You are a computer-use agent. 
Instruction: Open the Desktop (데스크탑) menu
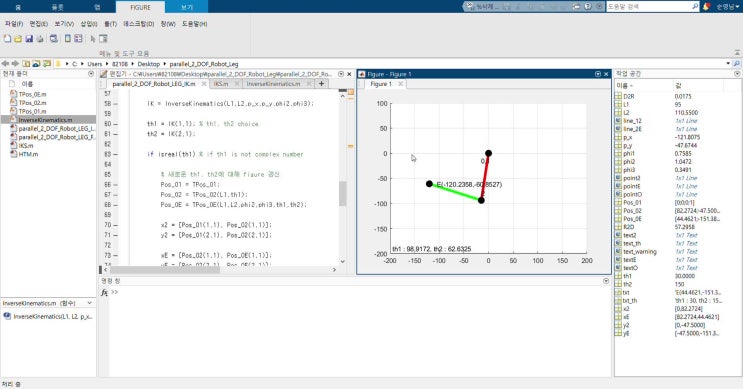(138, 24)
